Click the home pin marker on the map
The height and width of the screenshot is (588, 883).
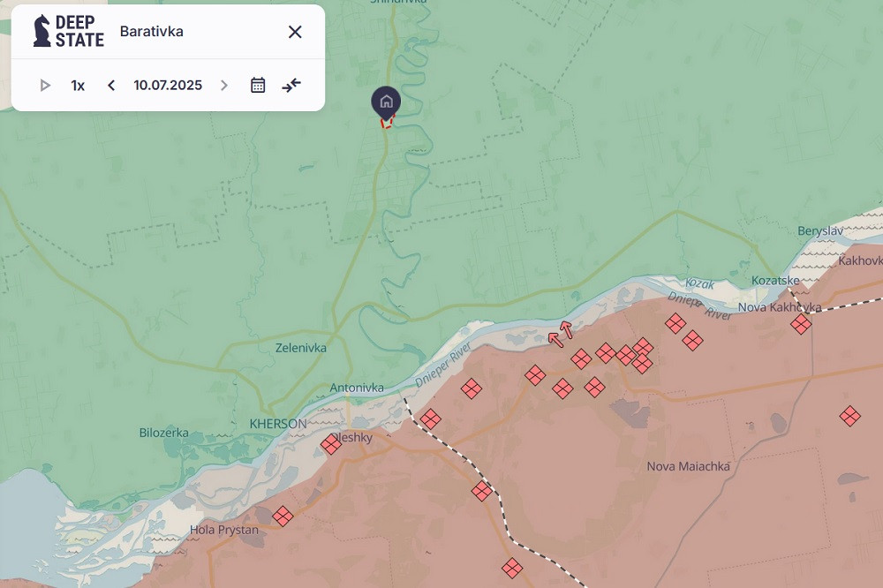[386, 102]
